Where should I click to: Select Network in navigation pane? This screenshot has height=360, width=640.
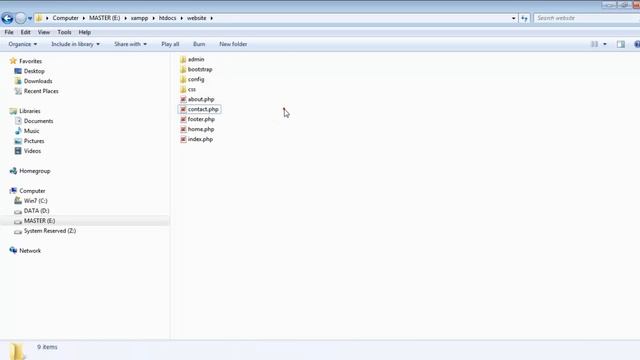30,251
